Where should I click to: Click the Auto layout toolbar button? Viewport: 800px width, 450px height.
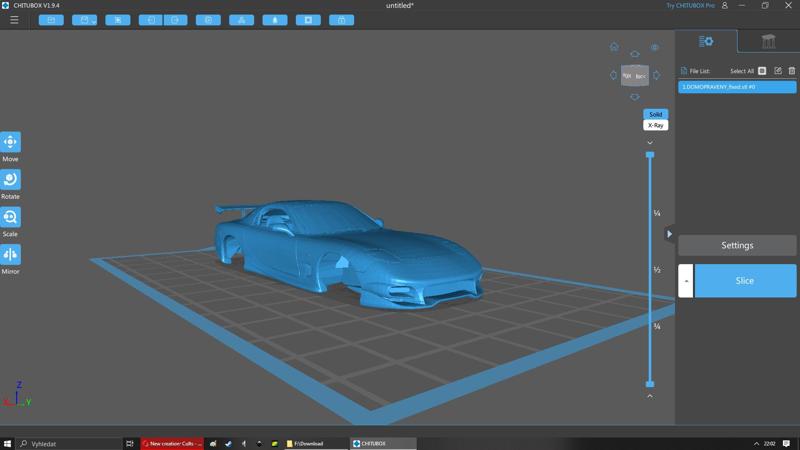[241, 20]
